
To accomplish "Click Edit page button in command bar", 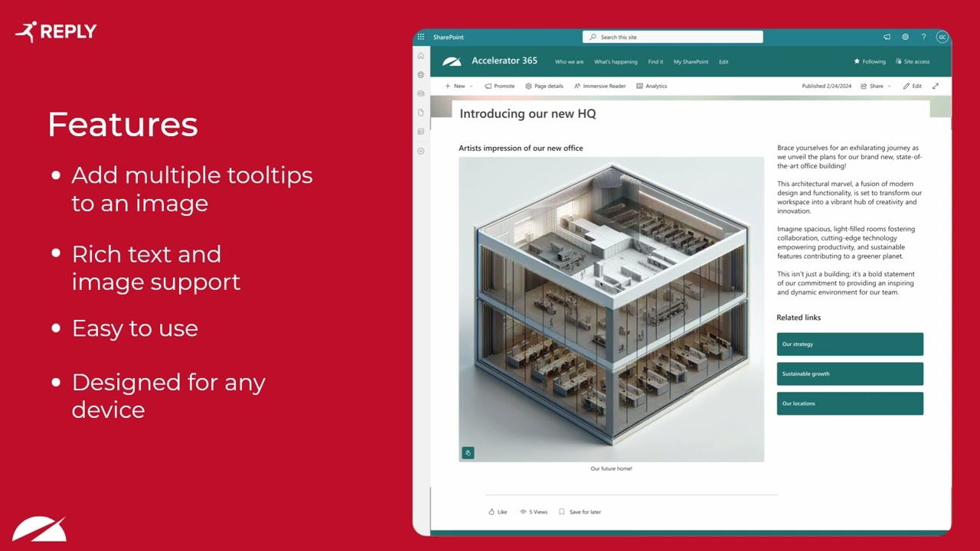I will coord(912,86).
